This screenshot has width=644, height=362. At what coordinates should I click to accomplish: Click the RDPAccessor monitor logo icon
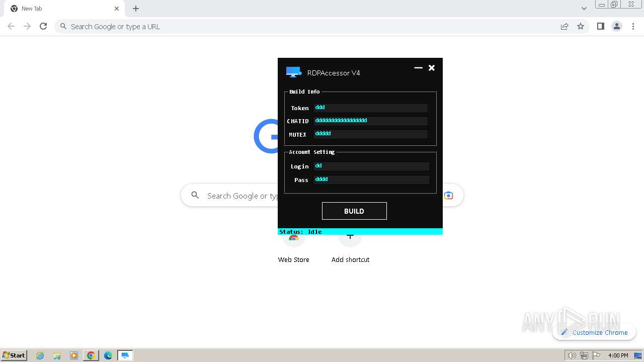point(294,72)
